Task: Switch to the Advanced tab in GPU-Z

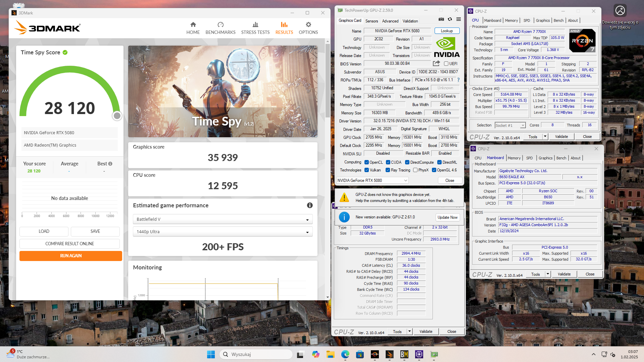Action: pos(390,21)
